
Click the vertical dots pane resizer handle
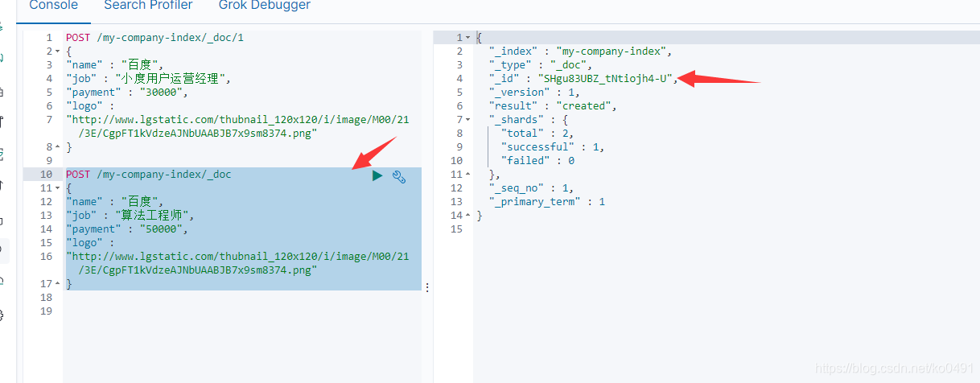tap(427, 287)
